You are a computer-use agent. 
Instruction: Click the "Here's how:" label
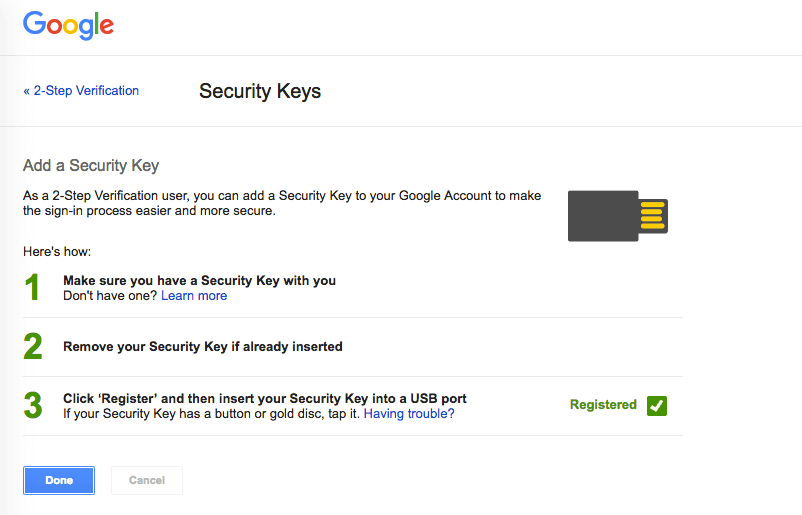pos(57,252)
